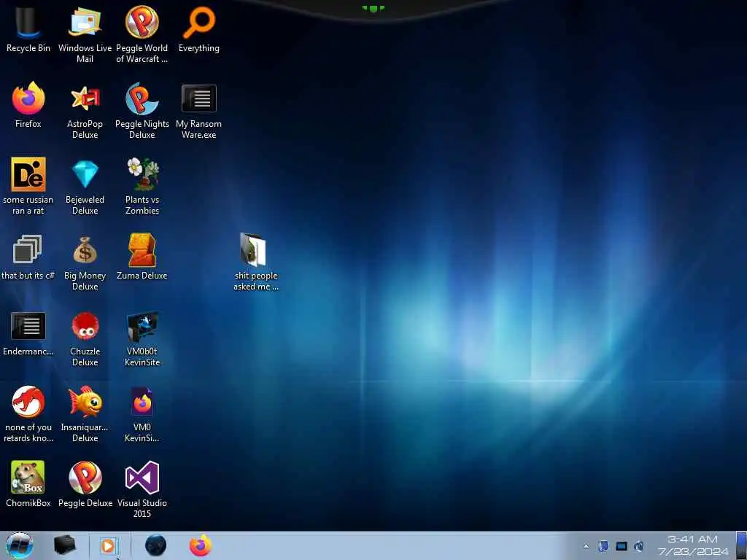Select the Endermanc... desktop icon
This screenshot has height=560, width=747.
tap(28, 332)
